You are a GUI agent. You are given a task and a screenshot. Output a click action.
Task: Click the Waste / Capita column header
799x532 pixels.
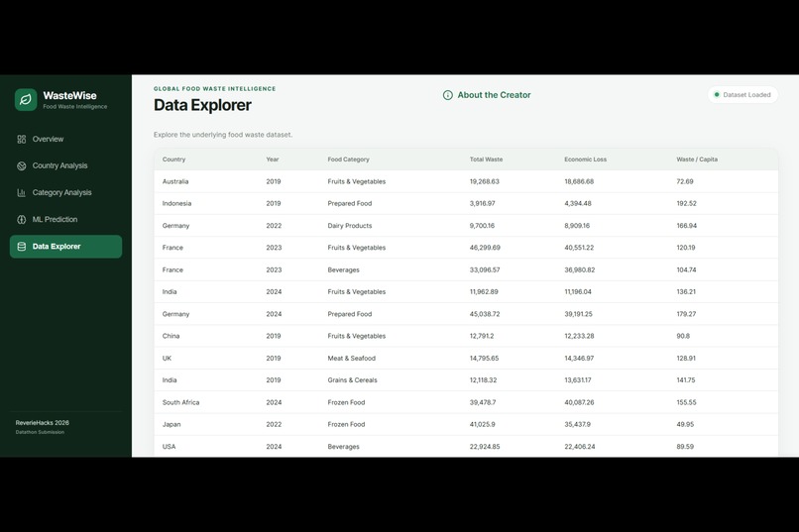pos(697,160)
